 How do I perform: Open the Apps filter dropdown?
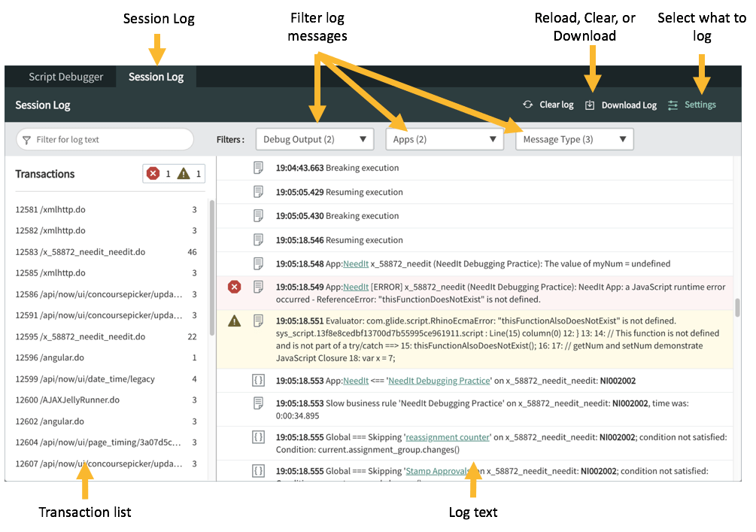444,138
